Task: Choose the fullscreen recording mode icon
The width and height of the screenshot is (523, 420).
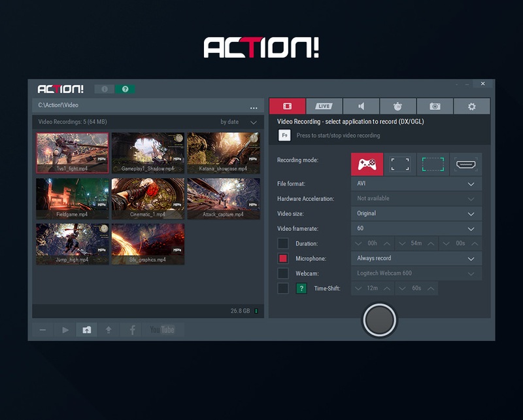Action: pyautogui.click(x=399, y=164)
